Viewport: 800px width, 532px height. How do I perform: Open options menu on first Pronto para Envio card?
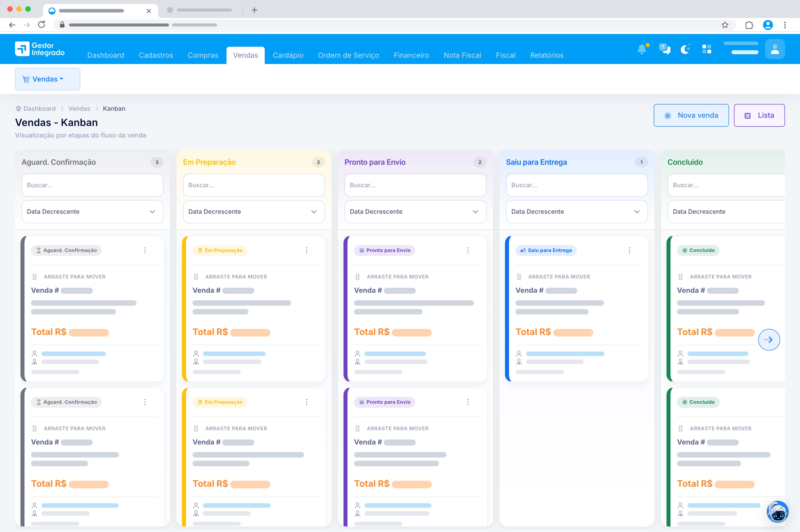[468, 250]
